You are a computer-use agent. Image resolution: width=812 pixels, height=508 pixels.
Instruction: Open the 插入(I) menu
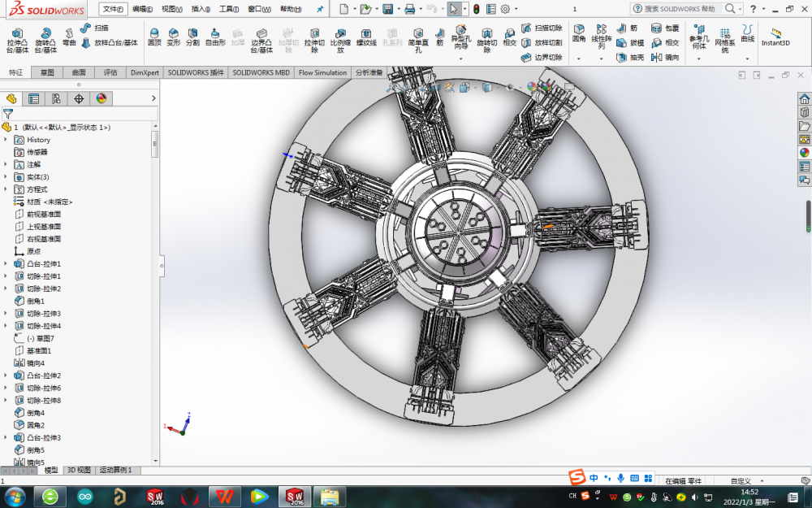pos(201,9)
